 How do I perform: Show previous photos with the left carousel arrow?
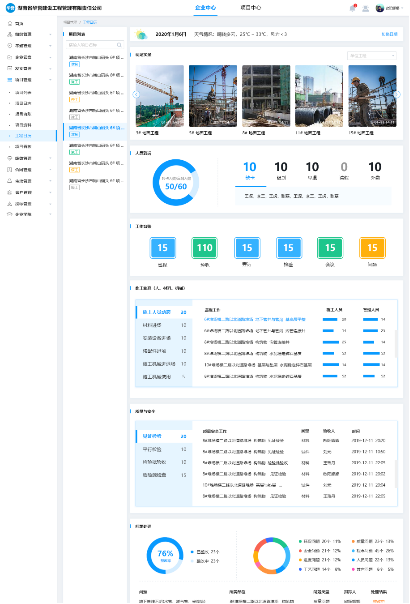[x=136, y=94]
